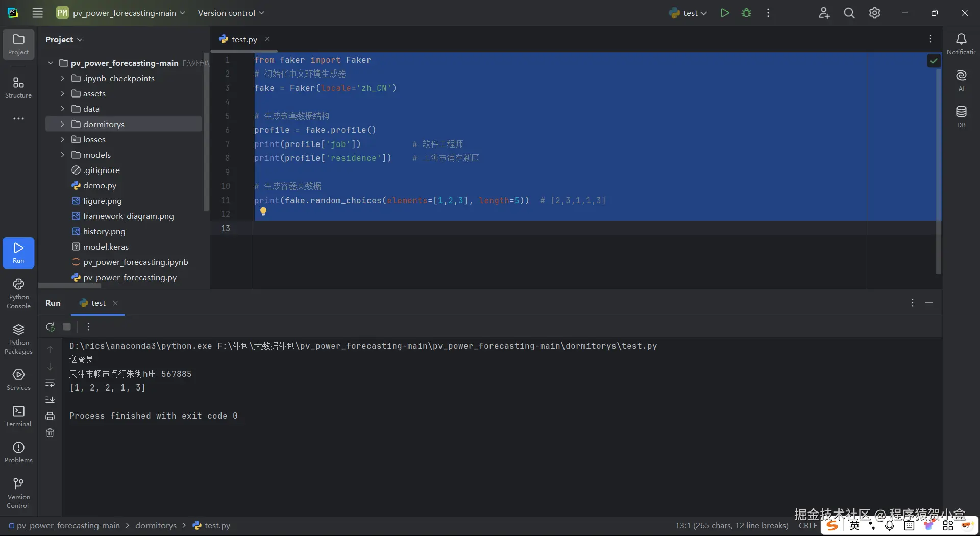
Task: Click the CRLF line separator indicator
Action: coord(807,525)
